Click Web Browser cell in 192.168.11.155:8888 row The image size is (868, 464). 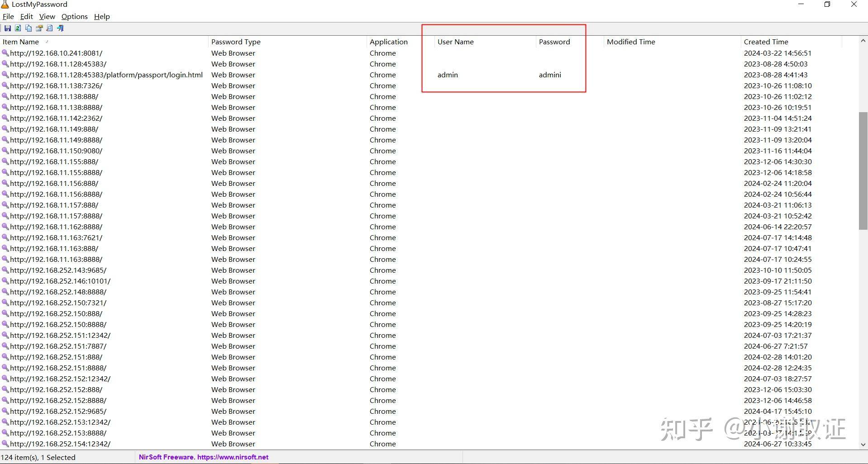(x=233, y=172)
